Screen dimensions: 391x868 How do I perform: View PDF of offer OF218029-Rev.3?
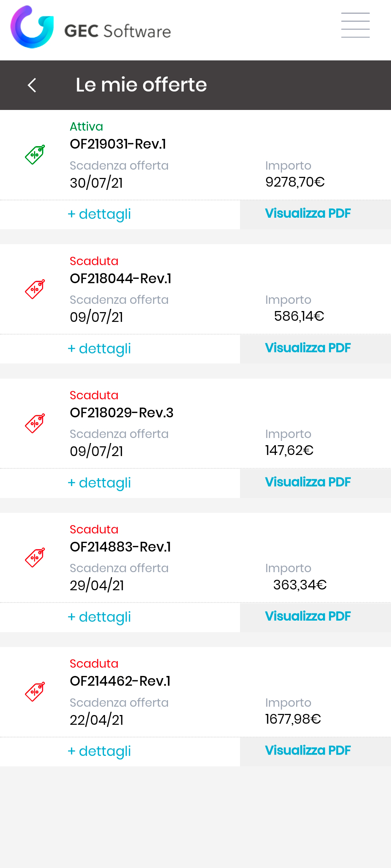[x=308, y=482]
